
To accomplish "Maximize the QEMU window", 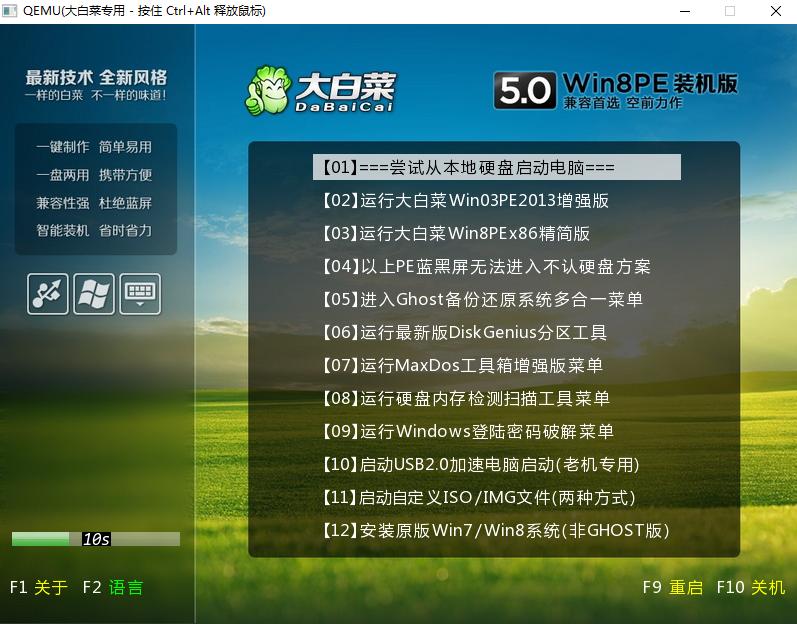I will pyautogui.click(x=730, y=11).
